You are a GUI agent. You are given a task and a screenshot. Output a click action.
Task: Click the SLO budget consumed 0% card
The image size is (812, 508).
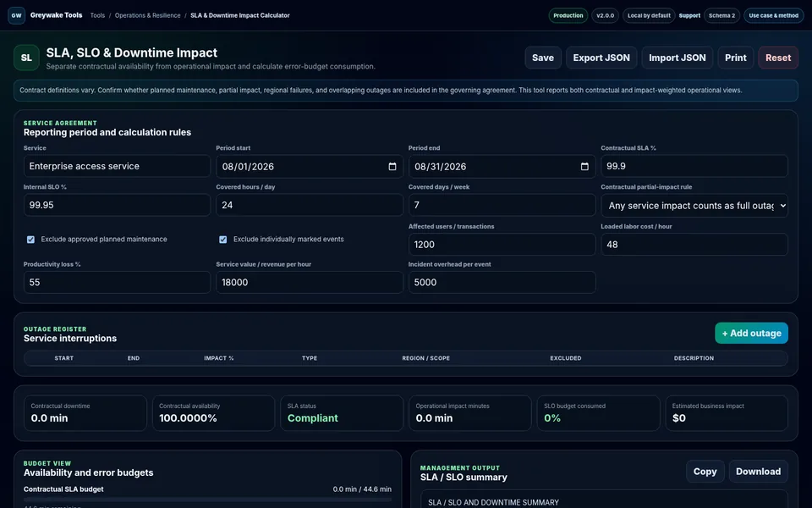pyautogui.click(x=599, y=413)
